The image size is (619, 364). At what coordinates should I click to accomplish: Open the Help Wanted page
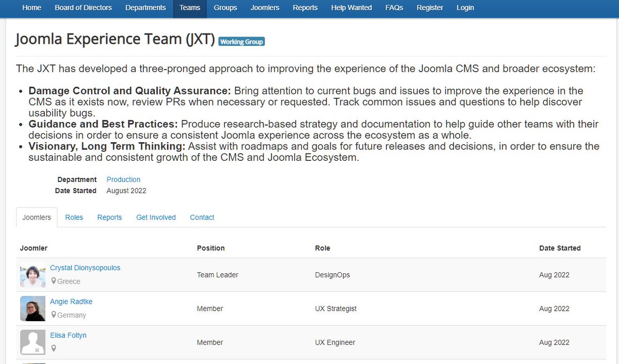(351, 8)
